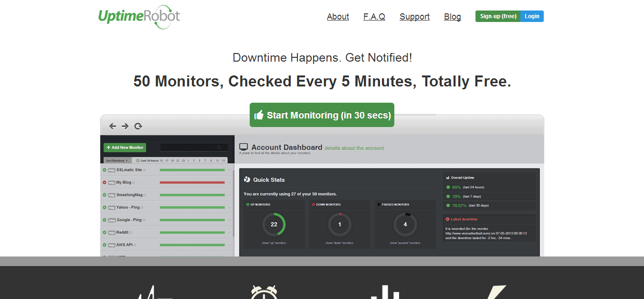This screenshot has height=299, width=644.
Task: Click the green uptime bar for Reddit
Action: (x=192, y=233)
